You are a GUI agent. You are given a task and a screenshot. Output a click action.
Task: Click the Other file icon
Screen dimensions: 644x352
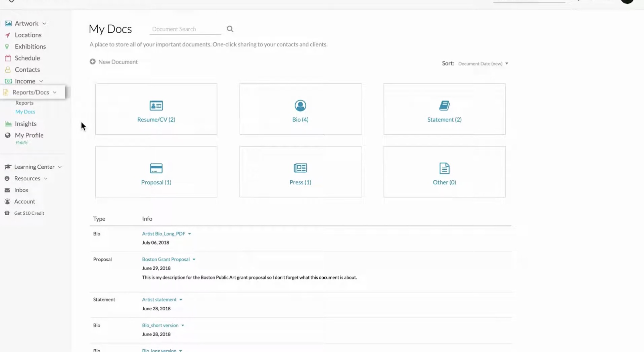[444, 168]
